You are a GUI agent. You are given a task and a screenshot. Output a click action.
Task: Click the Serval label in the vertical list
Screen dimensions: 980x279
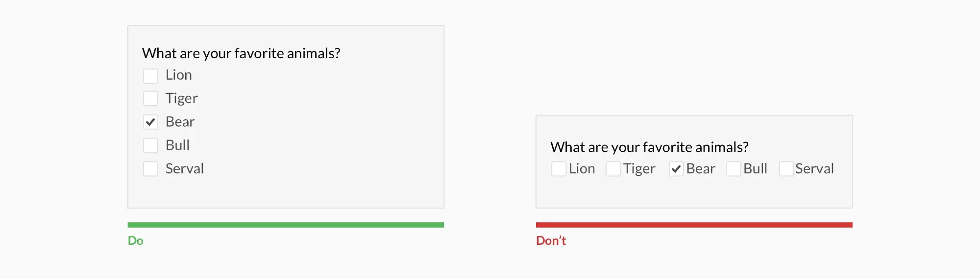click(x=184, y=169)
